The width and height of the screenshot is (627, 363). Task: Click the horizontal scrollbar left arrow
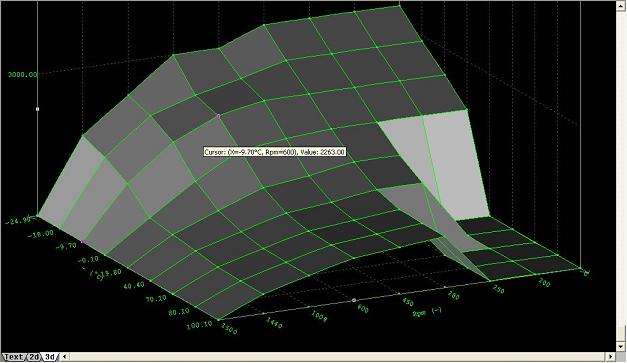[x=65, y=357]
